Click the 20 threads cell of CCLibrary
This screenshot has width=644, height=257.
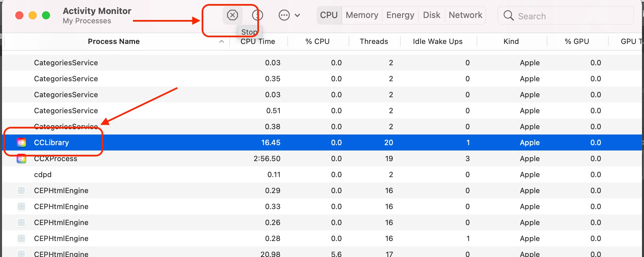coord(389,142)
